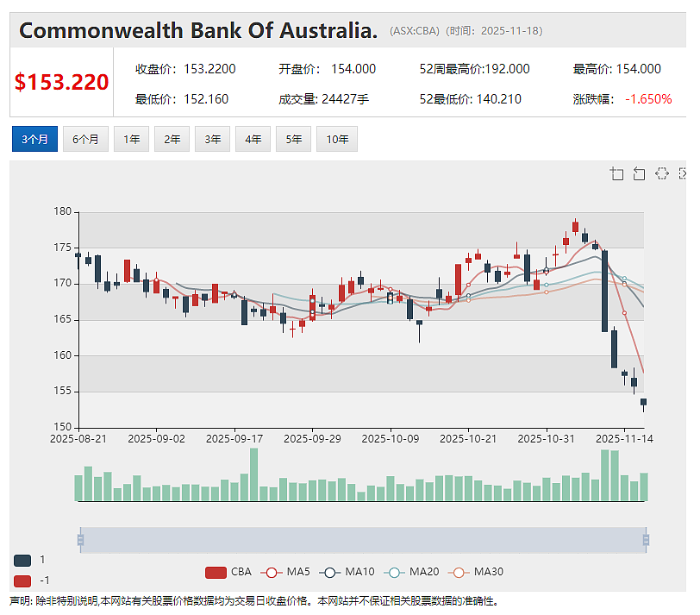Toggle the dark blue '1' visual map swatch

(x=22, y=560)
